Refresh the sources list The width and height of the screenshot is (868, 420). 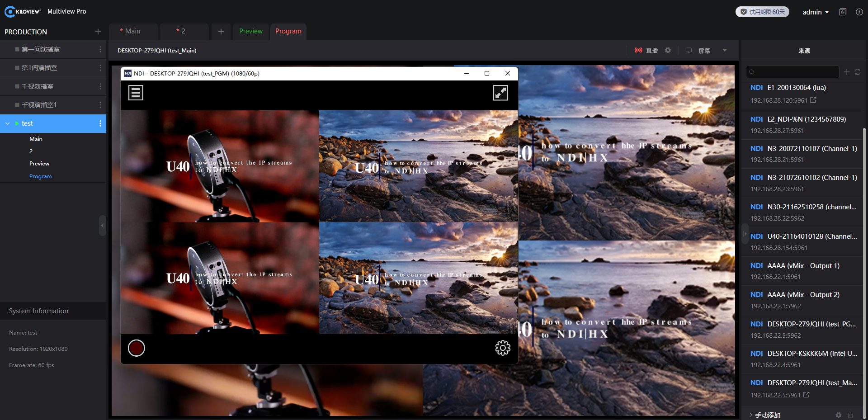858,72
